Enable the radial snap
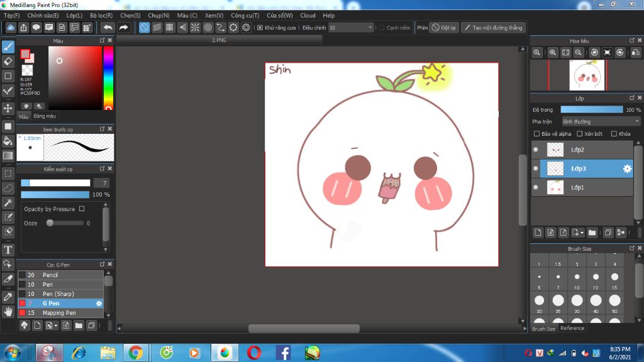This screenshot has width=644, height=362. click(x=195, y=28)
